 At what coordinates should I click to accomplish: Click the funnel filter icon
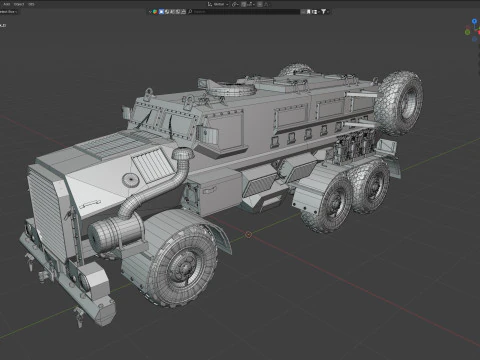coord(323,12)
